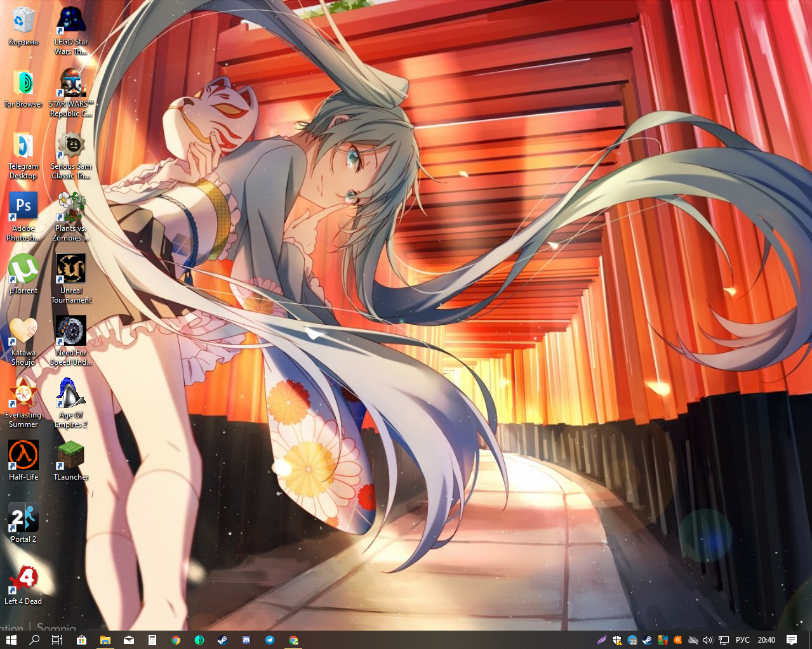812x649 pixels.
Task: Open the network connection tray icon
Action: pos(723,640)
